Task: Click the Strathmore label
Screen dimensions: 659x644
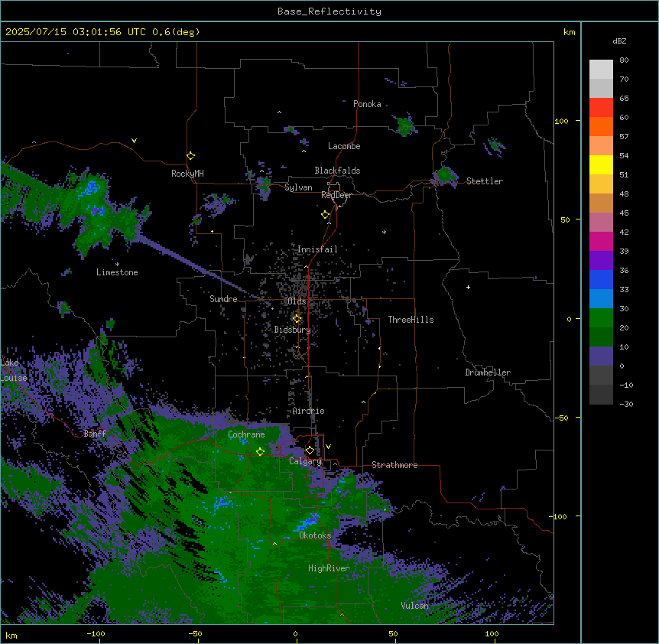Action: (394, 465)
